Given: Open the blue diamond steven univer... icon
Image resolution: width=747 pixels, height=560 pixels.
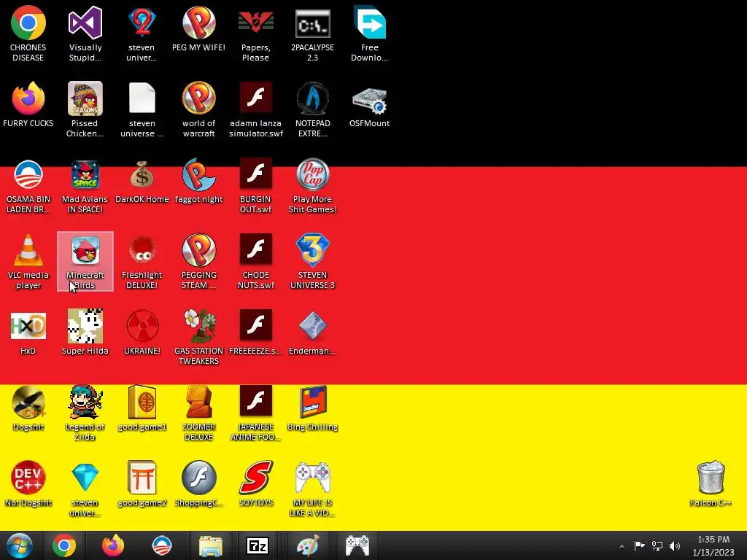Looking at the screenshot, I should point(85,478).
